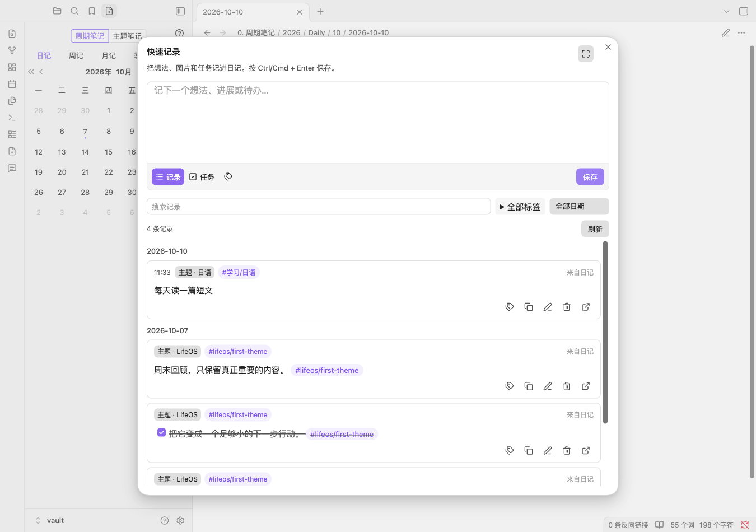Open the tab list dropdown arrow
756x532 pixels.
(x=727, y=11)
